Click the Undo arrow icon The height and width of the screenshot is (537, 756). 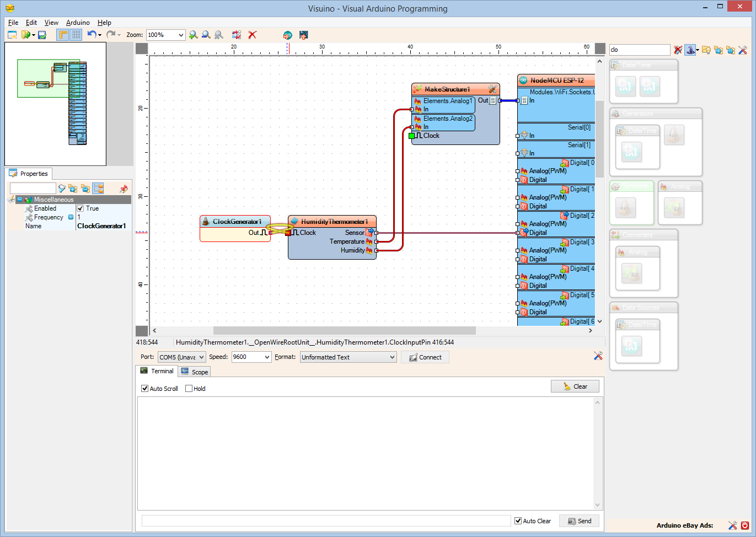(92, 34)
